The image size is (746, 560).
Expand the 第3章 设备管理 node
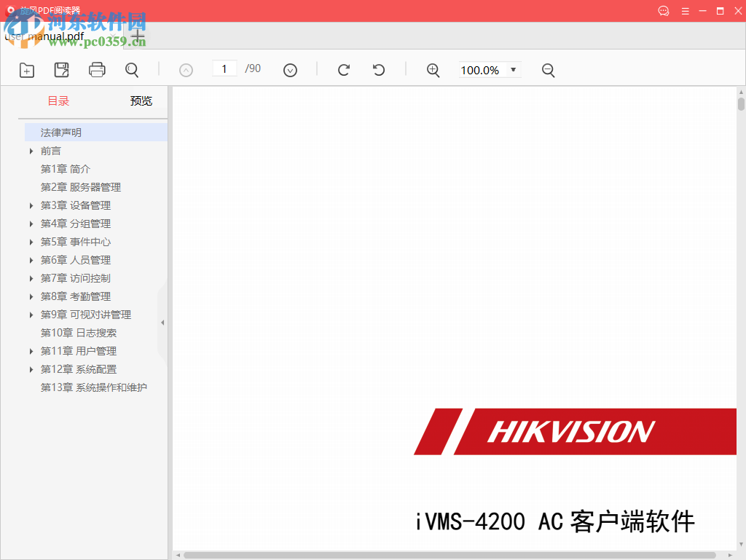tap(31, 206)
